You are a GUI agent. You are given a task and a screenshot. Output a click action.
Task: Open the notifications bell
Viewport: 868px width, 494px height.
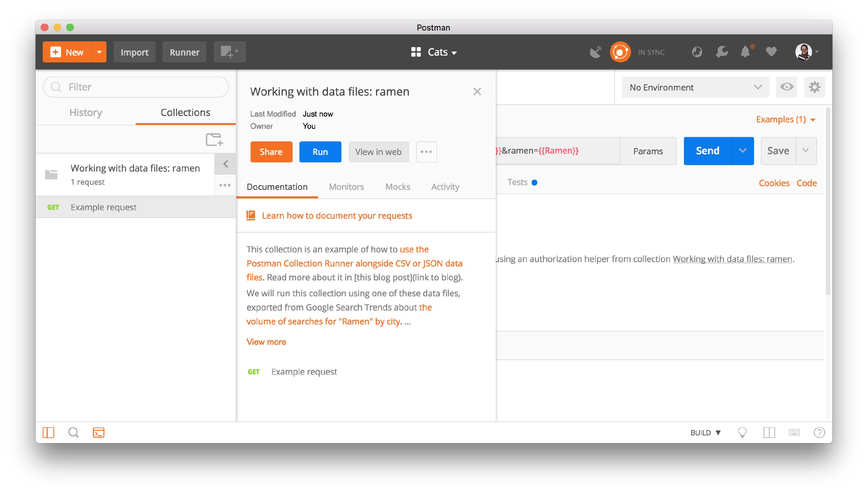point(746,52)
